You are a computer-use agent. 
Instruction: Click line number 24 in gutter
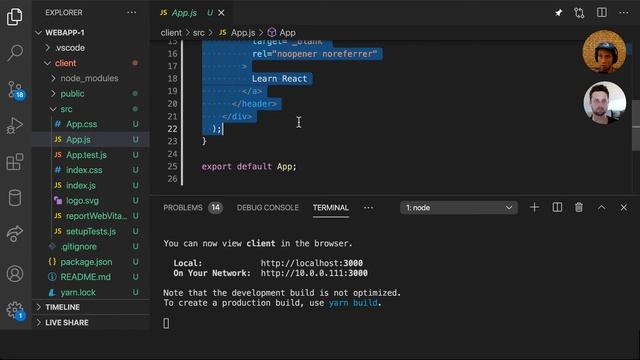click(x=173, y=154)
